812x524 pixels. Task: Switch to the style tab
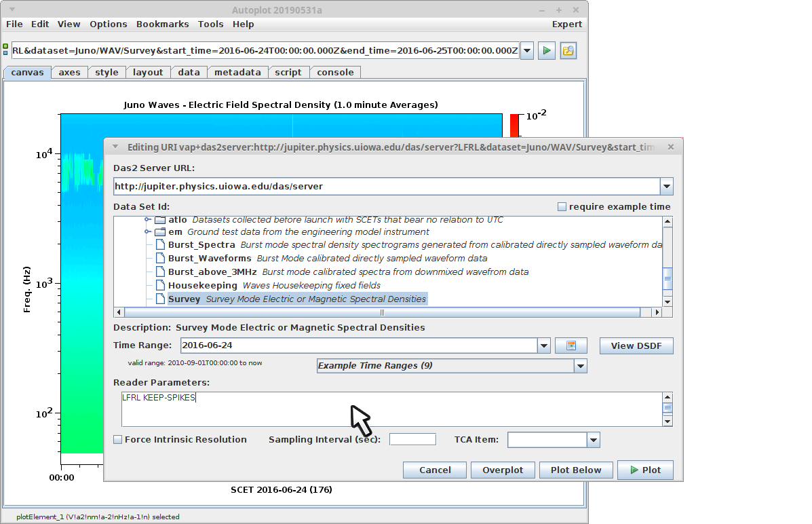click(x=107, y=73)
